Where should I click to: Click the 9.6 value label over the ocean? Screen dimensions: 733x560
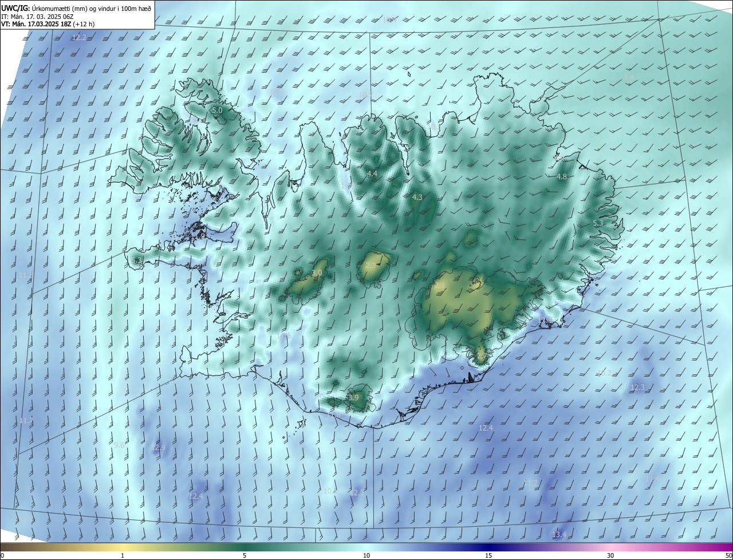coord(119,445)
